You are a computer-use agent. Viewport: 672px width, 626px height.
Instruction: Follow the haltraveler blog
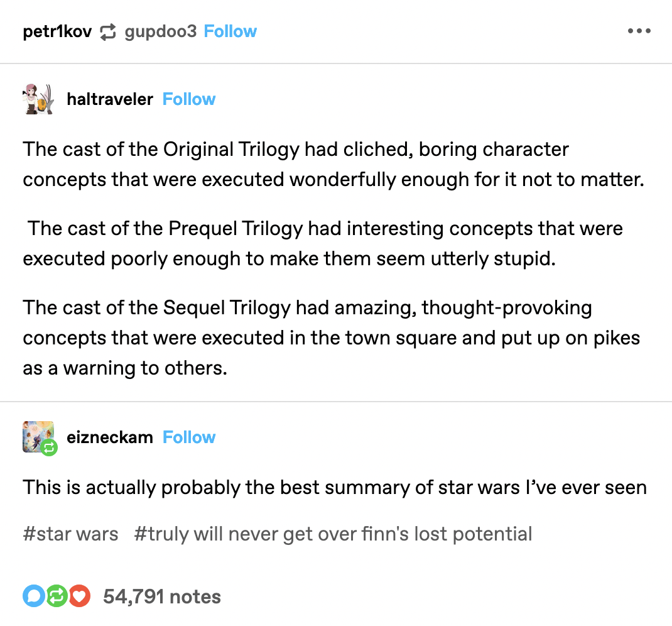click(189, 99)
